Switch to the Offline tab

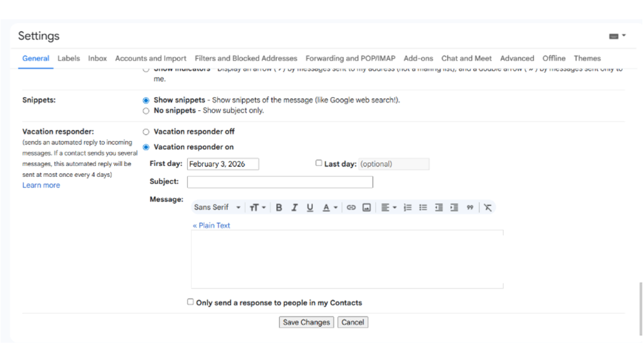pos(554,58)
